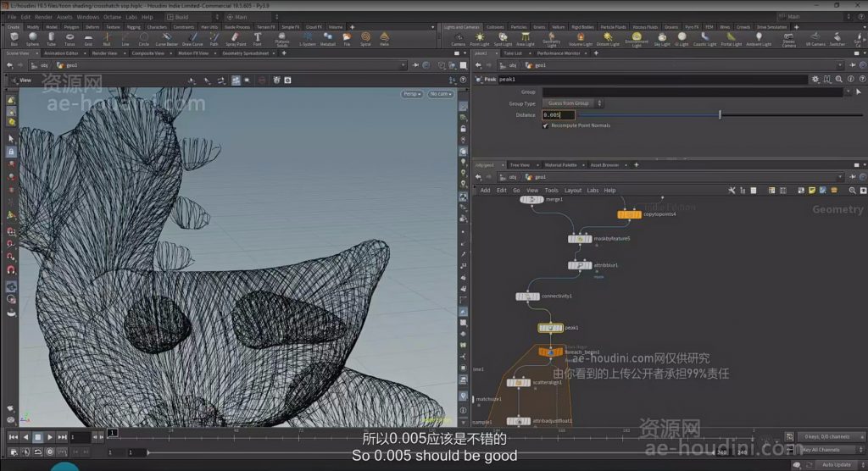Open the No cam camera dropdown
The image size is (868, 471).
click(441, 94)
